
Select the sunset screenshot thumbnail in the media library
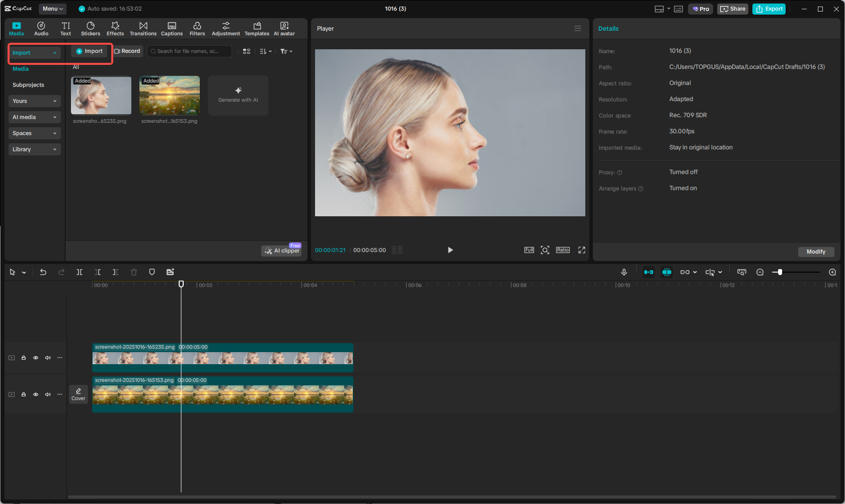coord(169,95)
